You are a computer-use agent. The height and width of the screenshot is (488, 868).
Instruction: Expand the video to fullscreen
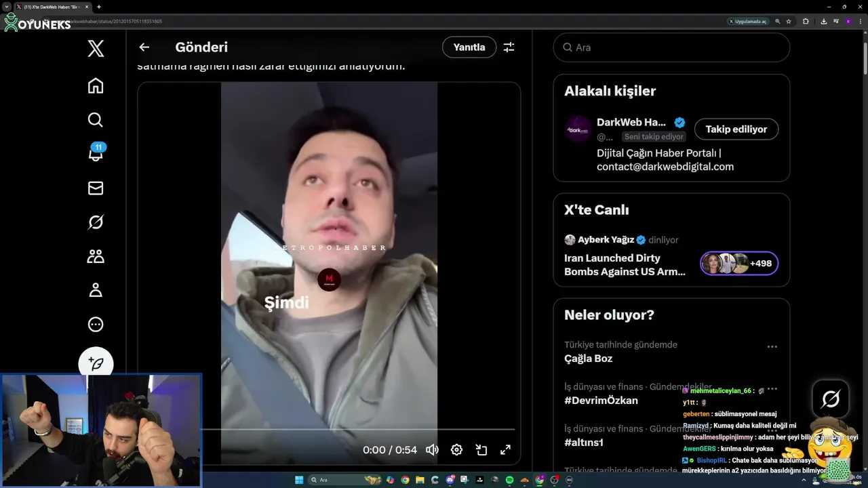(x=505, y=449)
